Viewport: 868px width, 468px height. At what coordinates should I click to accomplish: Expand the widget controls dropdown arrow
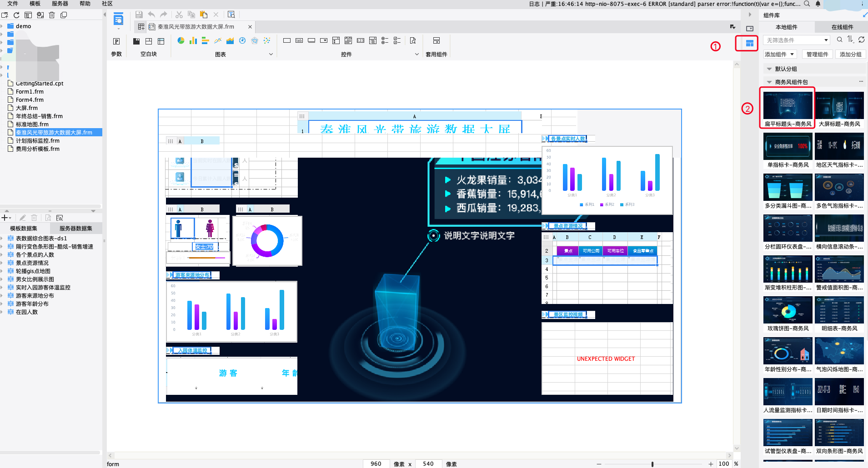coord(417,55)
